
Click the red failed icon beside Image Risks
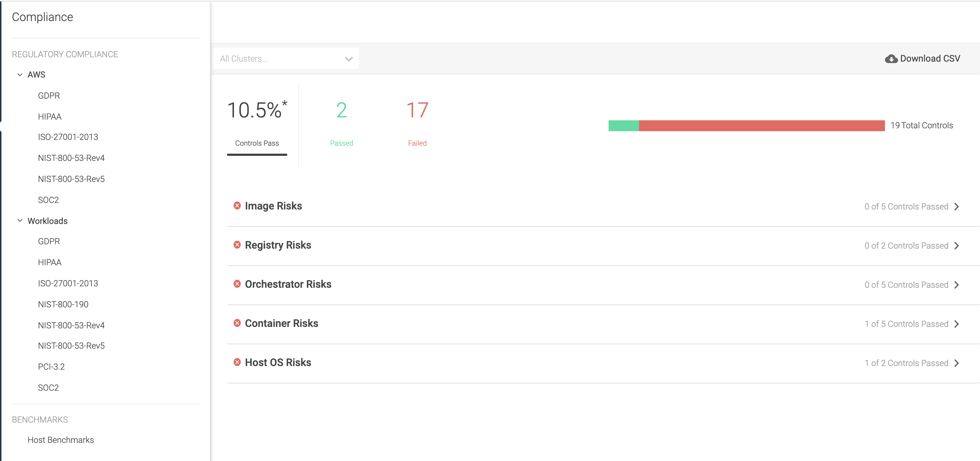237,205
